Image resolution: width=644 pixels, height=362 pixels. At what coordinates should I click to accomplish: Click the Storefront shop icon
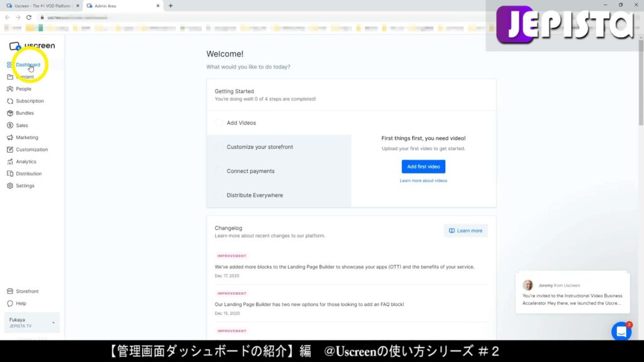[10, 292]
